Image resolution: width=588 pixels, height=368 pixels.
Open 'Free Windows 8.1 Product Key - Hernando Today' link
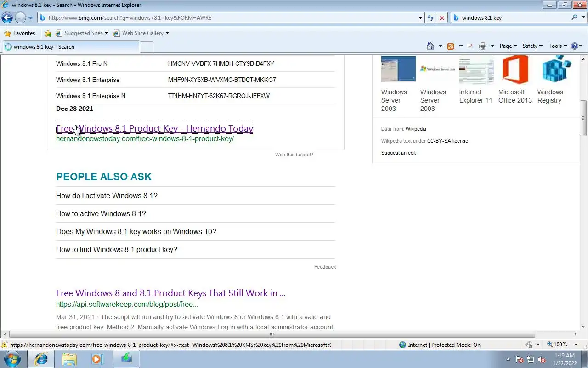154,128
